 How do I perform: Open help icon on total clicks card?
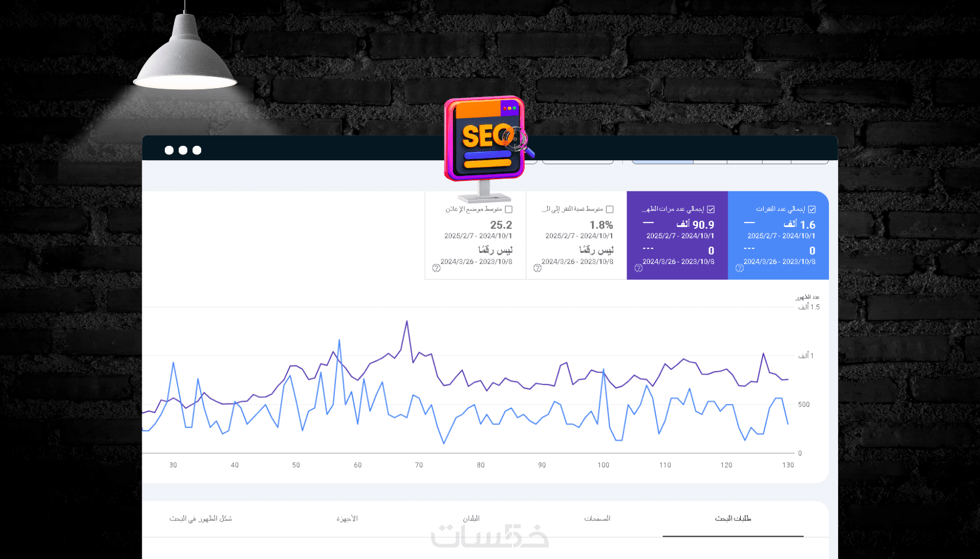click(x=740, y=268)
